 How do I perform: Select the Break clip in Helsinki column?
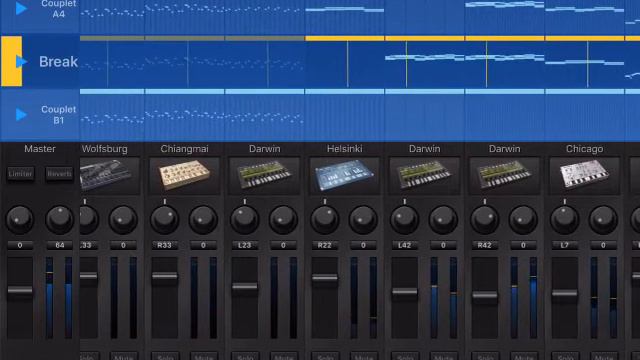pos(344,62)
